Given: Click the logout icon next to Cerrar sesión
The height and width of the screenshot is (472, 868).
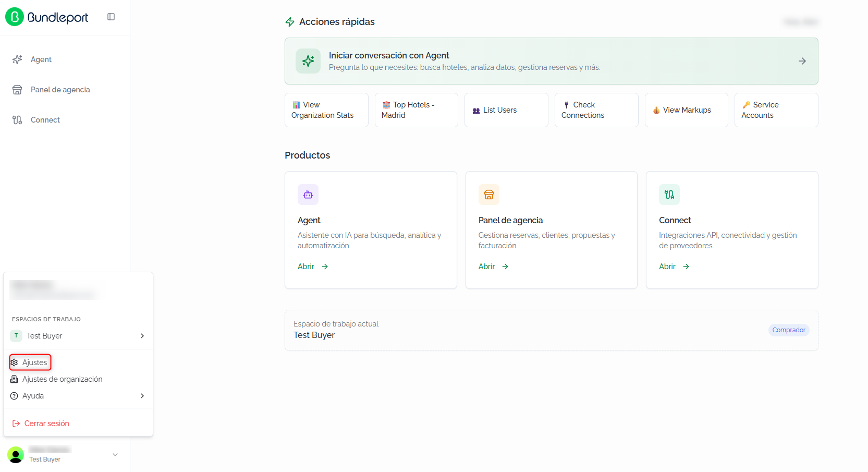Looking at the screenshot, I should 16,423.
